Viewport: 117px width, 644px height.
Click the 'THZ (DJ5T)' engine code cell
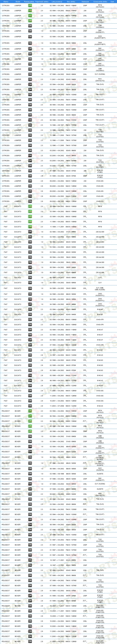[x=100, y=125]
